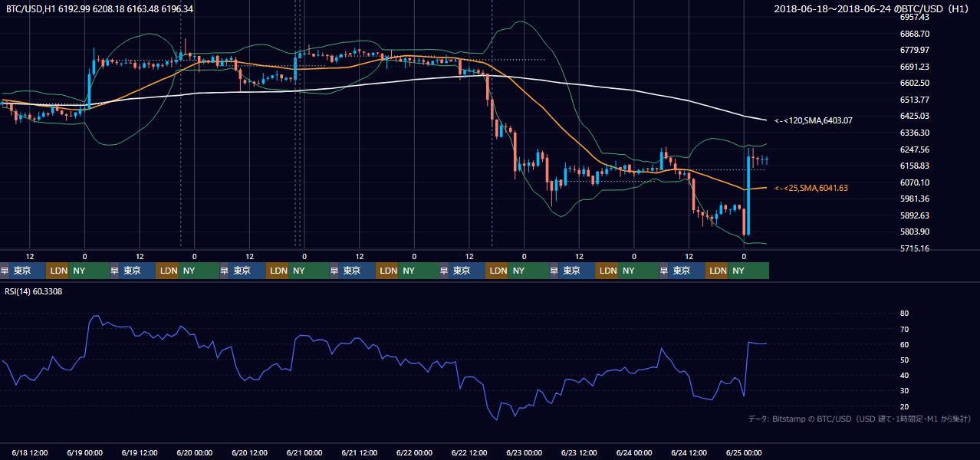The height and width of the screenshot is (460, 980).
Task: Click price axis value 6425.03
Action: tap(915, 116)
